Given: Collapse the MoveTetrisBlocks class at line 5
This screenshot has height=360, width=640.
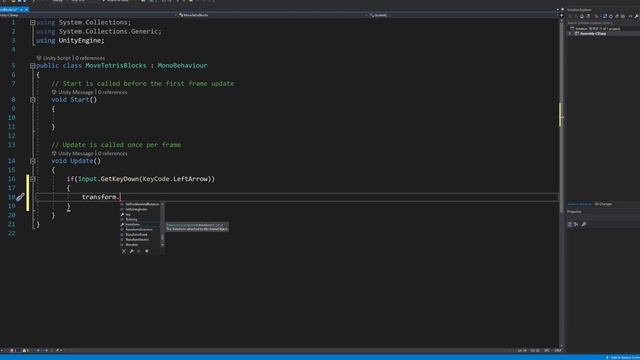Looking at the screenshot, I should click(33, 66).
